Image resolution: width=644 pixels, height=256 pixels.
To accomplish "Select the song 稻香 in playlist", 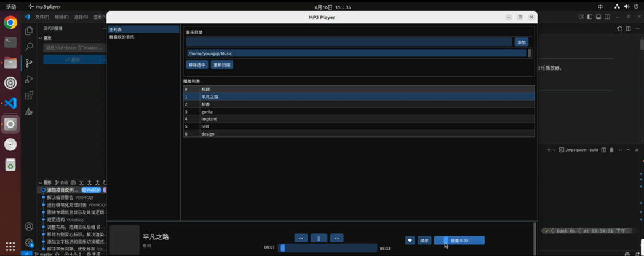I will pyautogui.click(x=205, y=104).
